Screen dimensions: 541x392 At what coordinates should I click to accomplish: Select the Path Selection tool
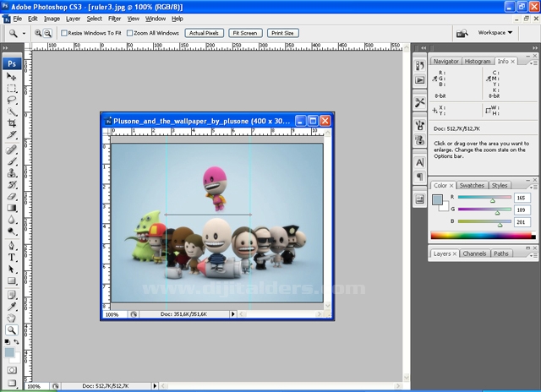[x=12, y=269]
